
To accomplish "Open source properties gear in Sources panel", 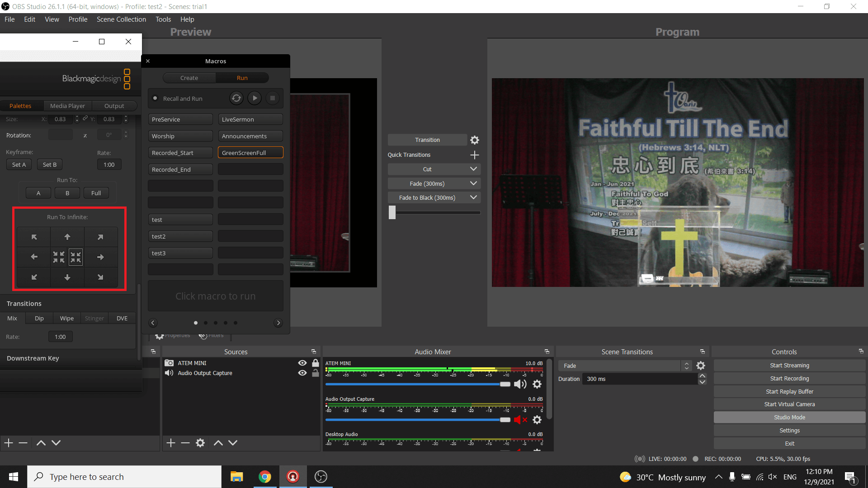I will (200, 443).
